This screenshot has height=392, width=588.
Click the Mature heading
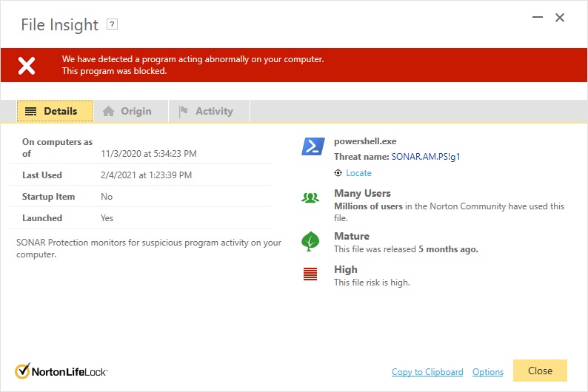click(352, 236)
